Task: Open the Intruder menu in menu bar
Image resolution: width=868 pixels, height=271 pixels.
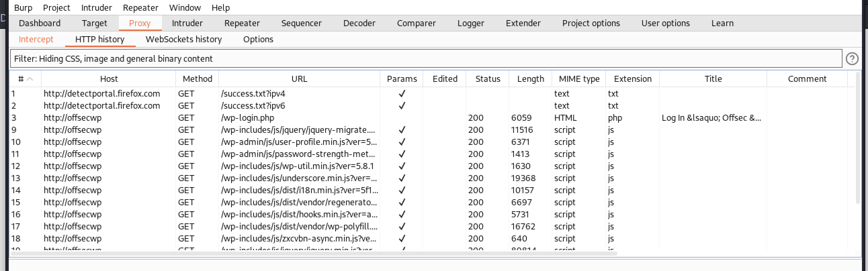Action: click(96, 7)
